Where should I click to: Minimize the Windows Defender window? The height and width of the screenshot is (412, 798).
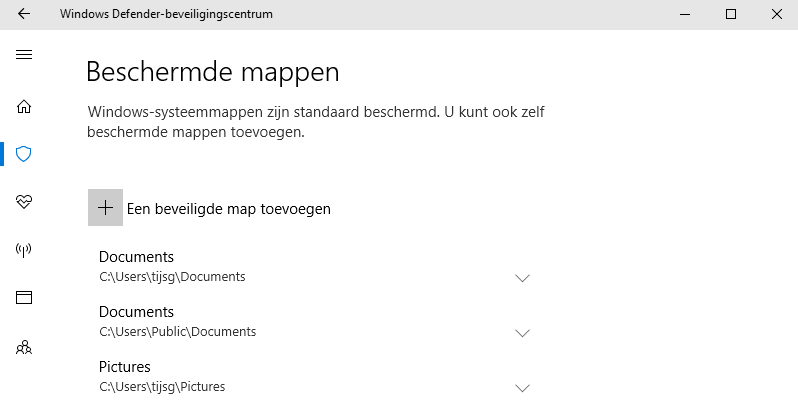685,15
